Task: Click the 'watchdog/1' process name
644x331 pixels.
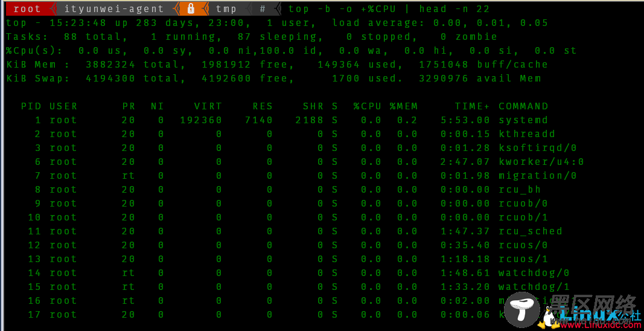Action: (x=534, y=286)
